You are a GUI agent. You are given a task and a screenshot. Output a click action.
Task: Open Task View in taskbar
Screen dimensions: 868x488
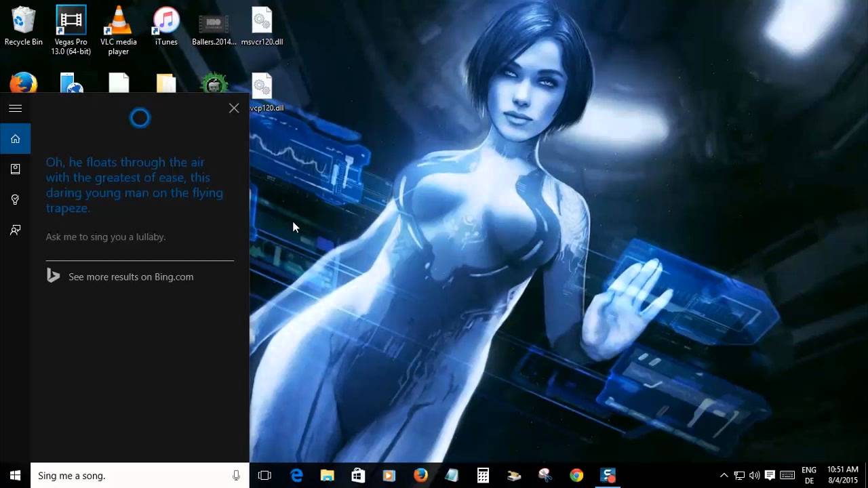(264, 475)
